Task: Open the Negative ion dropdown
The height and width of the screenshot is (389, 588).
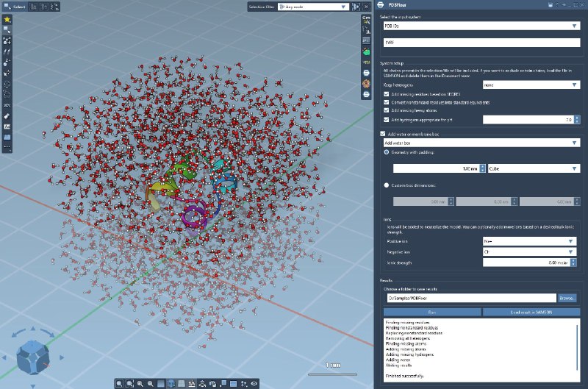Action: click(529, 252)
